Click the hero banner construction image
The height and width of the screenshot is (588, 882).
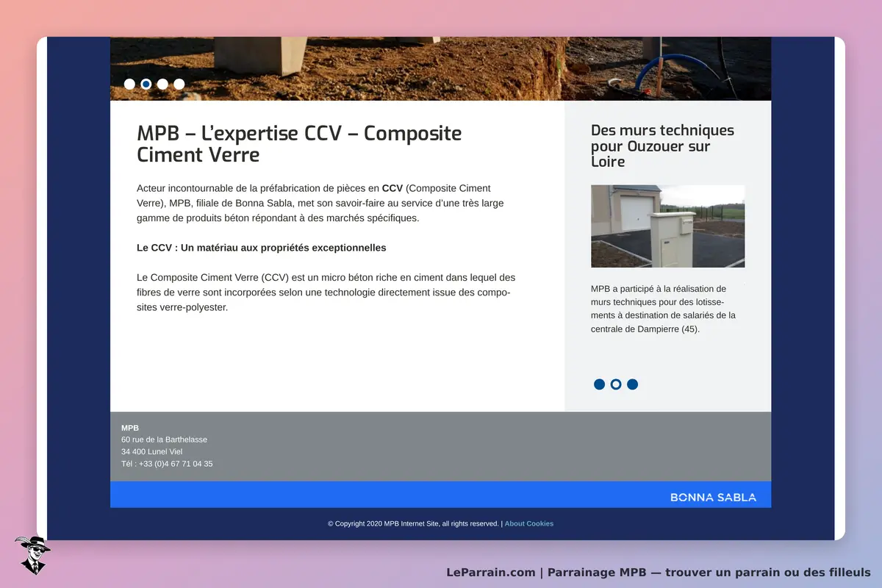click(x=441, y=68)
